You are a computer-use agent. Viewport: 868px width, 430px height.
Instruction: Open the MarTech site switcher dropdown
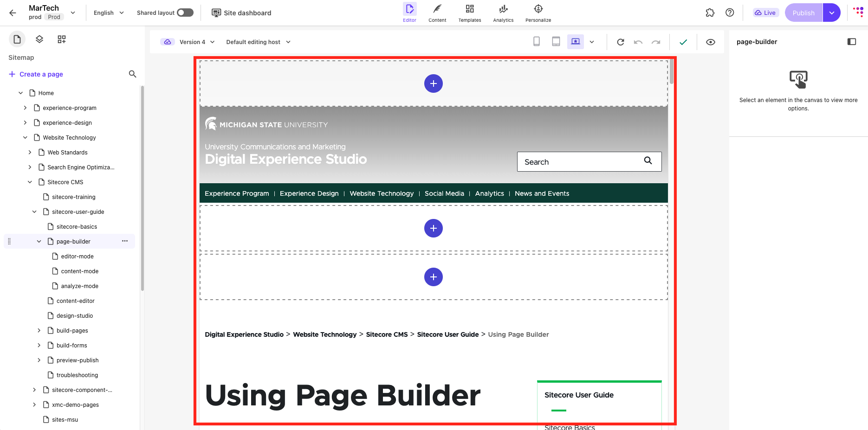(x=73, y=13)
